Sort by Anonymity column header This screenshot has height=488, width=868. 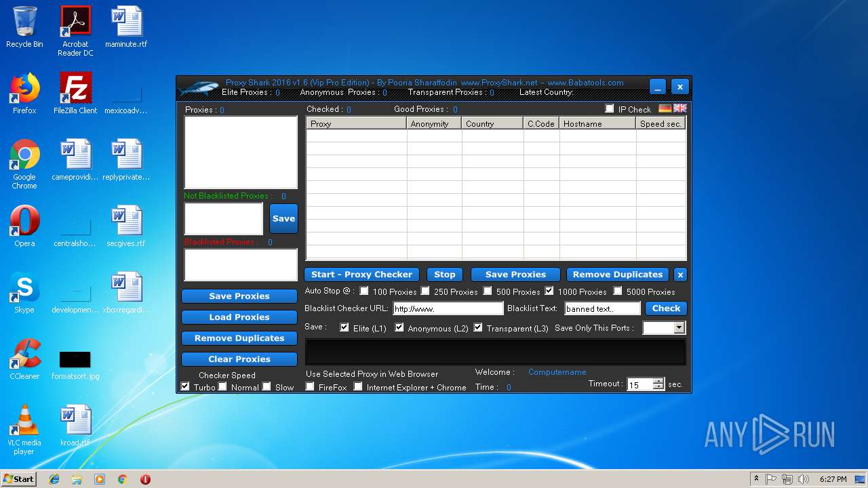(434, 123)
